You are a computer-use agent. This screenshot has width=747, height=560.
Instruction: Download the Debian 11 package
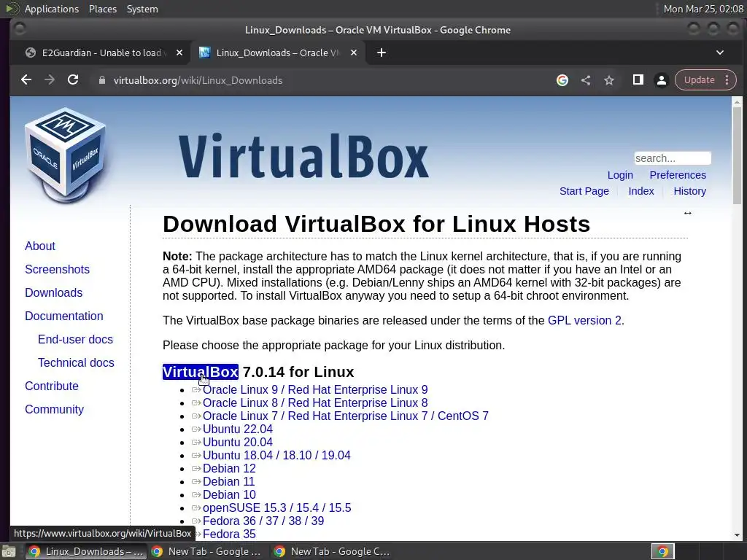click(228, 482)
